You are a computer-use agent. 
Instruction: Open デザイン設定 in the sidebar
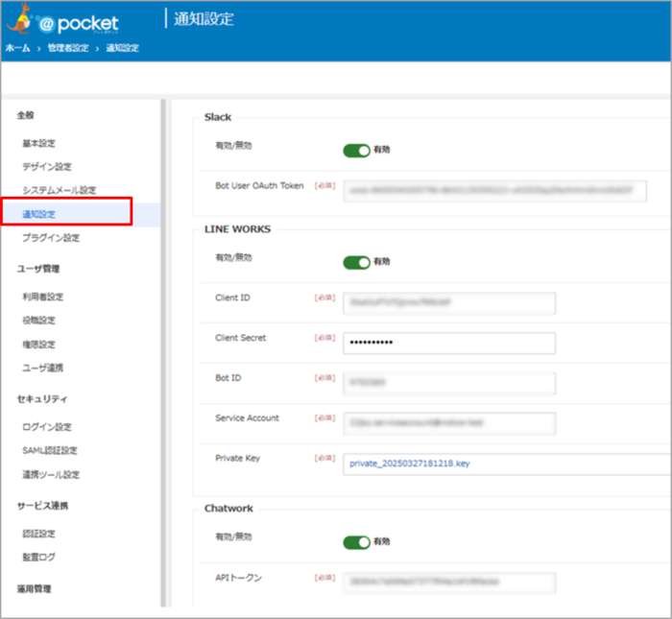[47, 167]
